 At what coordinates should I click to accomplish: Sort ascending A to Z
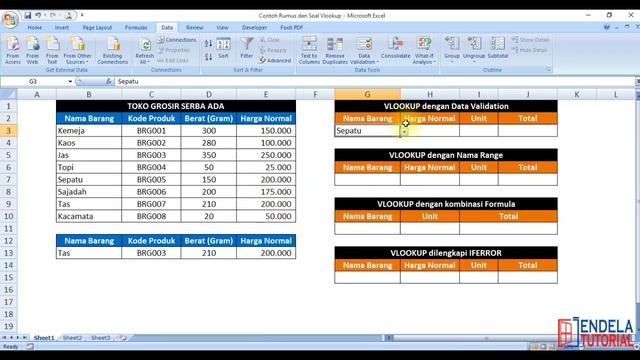click(x=208, y=43)
